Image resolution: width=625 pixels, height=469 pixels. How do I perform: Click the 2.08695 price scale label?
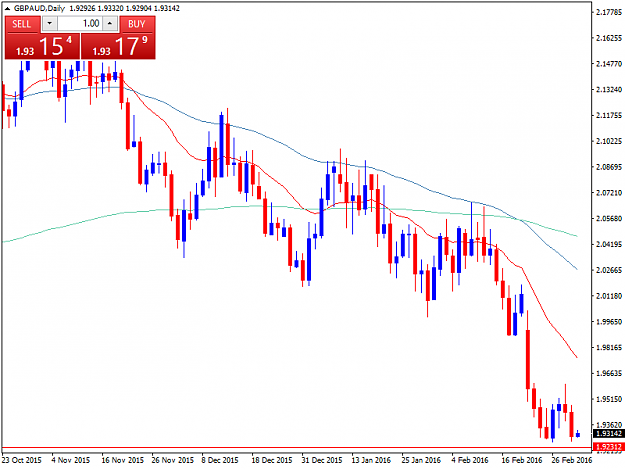[x=609, y=167]
